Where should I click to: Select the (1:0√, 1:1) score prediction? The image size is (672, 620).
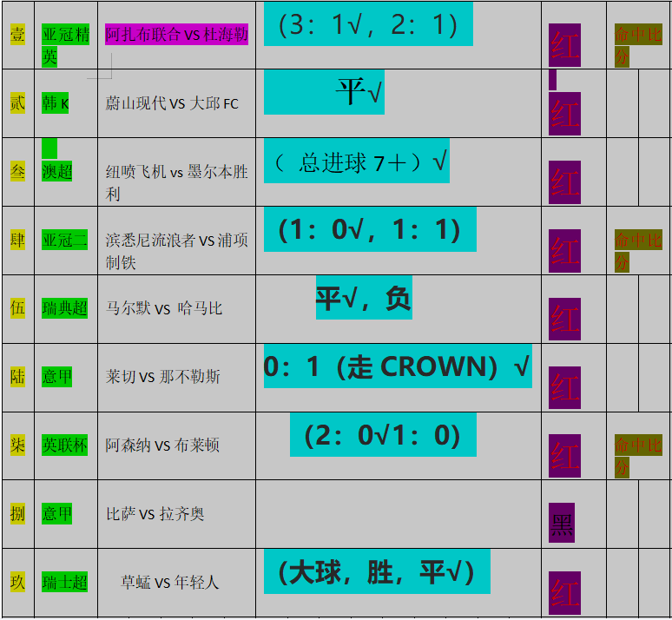pos(369,230)
